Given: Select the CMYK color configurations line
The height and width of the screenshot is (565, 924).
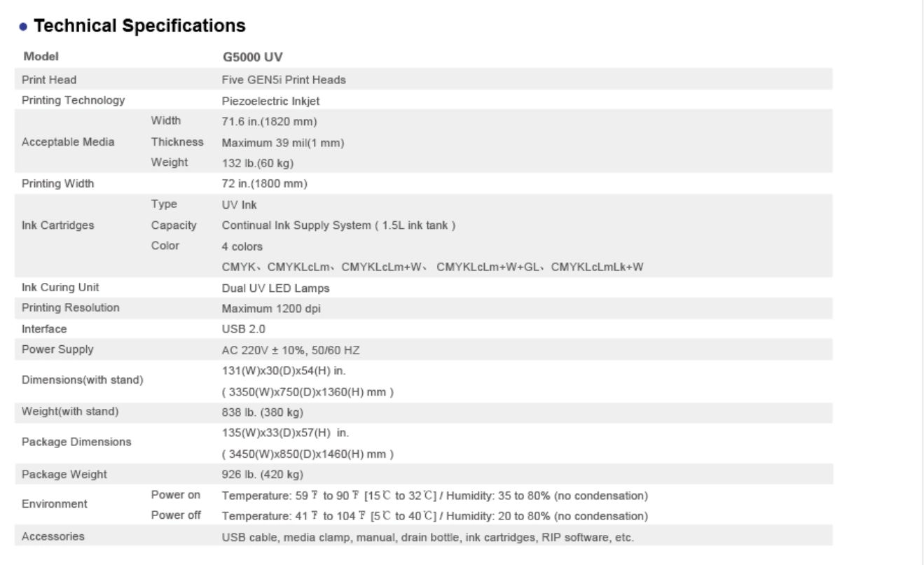Looking at the screenshot, I should click(433, 267).
